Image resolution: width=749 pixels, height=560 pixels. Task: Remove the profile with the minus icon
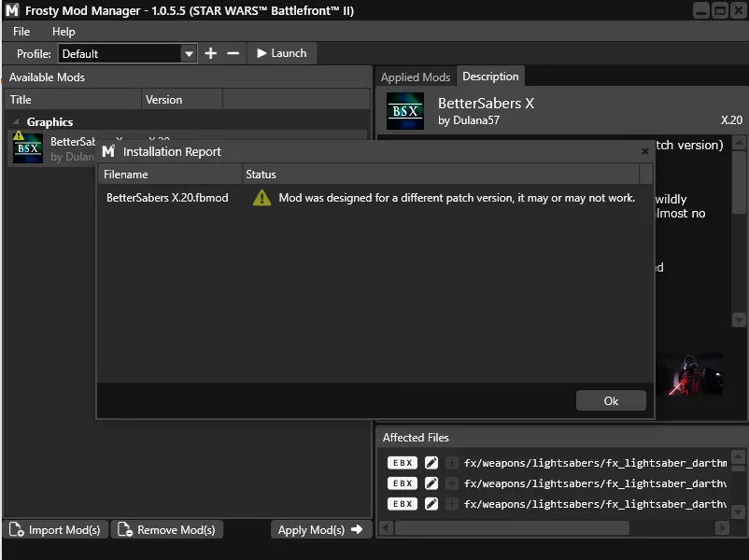[x=233, y=53]
